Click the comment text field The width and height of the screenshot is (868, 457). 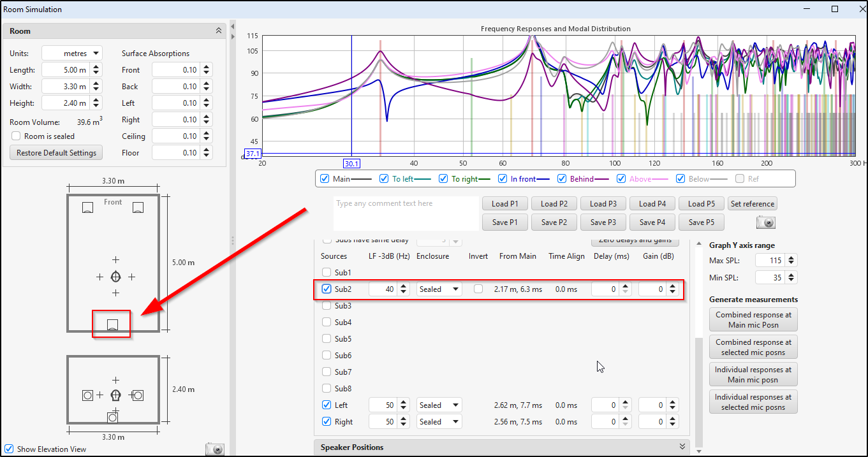tap(406, 213)
